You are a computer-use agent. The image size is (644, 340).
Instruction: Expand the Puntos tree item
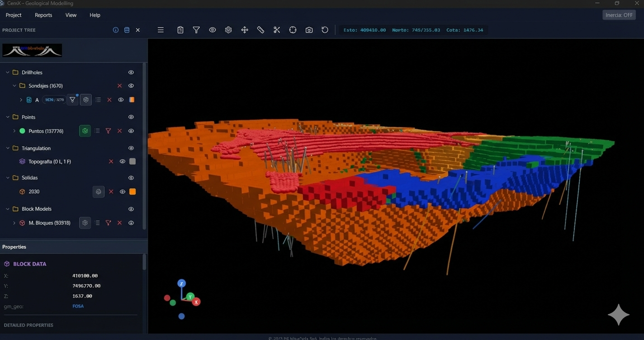tap(14, 131)
